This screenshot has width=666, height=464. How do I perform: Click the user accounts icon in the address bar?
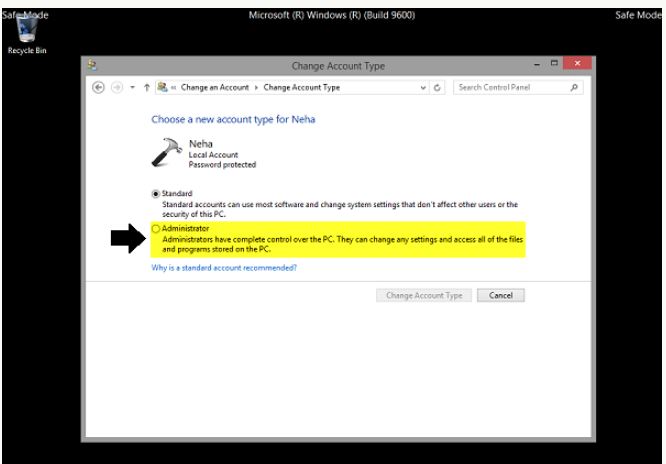point(162,87)
